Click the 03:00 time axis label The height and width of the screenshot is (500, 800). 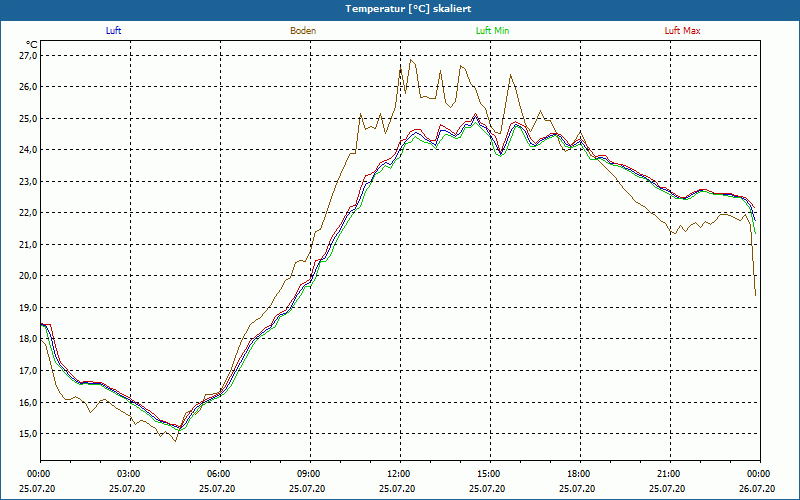pos(130,474)
